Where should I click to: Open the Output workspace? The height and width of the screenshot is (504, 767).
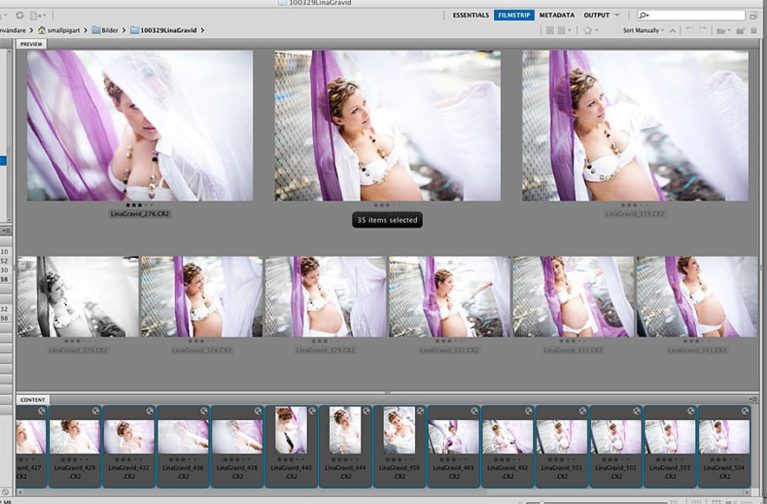(x=596, y=16)
